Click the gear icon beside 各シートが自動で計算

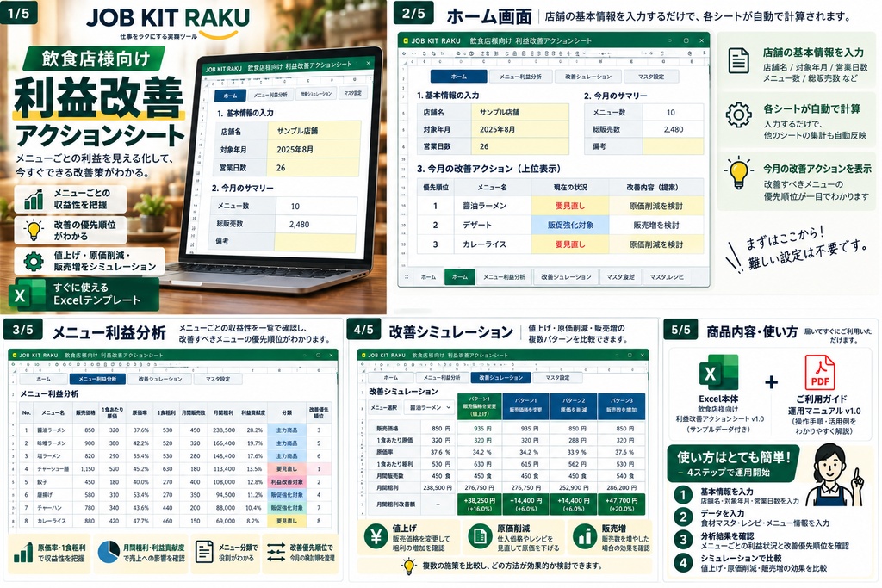[x=738, y=115]
